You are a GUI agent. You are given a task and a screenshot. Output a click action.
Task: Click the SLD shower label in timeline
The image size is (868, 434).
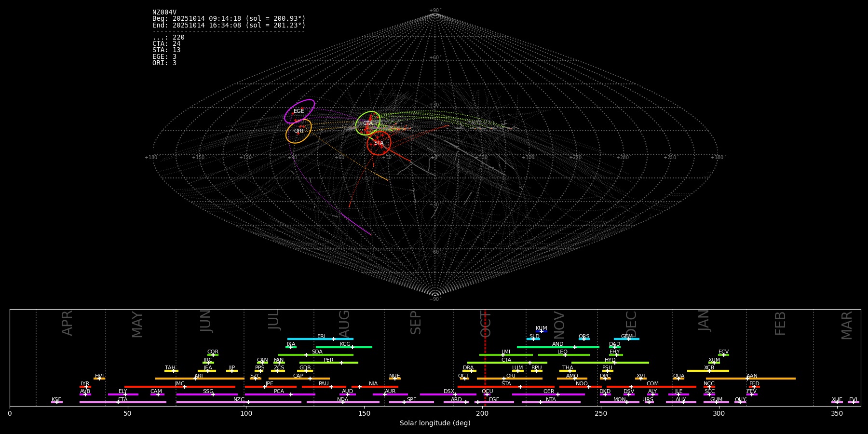tap(534, 337)
